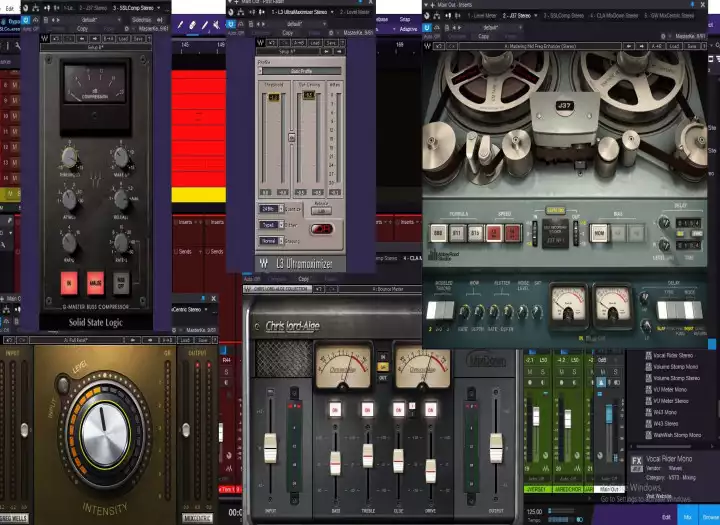Select the Eraser tool in the toolbar
Viewport: 720px width, 525px height.
tap(192, 25)
